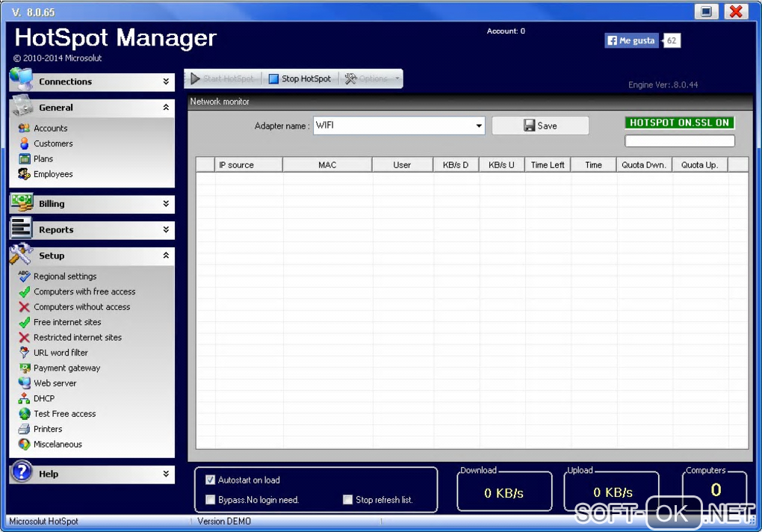This screenshot has width=762, height=532.
Task: Click the Web server icon
Action: (x=25, y=383)
